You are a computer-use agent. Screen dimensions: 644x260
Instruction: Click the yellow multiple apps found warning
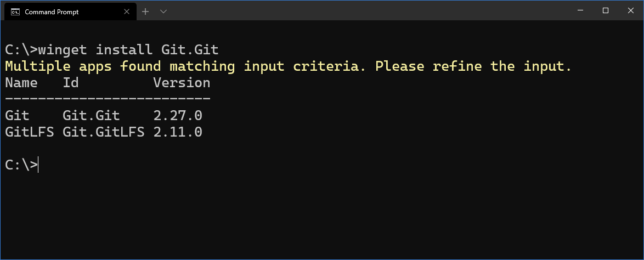(x=289, y=66)
